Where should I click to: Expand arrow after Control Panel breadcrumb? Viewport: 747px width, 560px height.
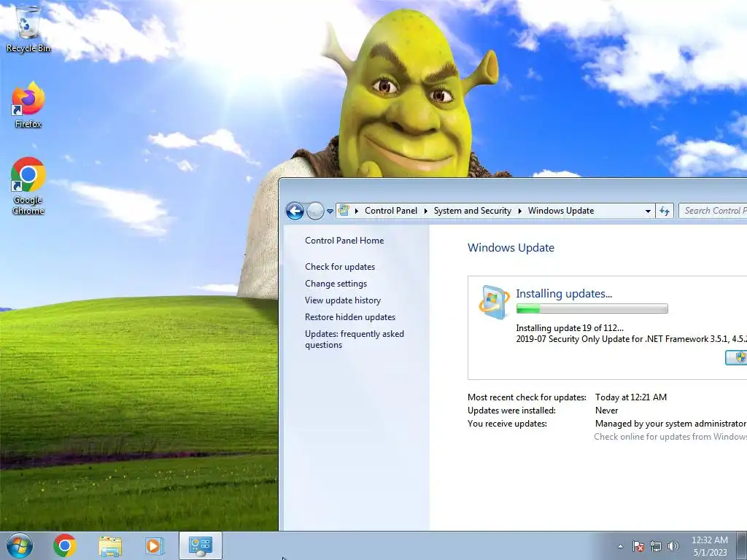tap(425, 211)
